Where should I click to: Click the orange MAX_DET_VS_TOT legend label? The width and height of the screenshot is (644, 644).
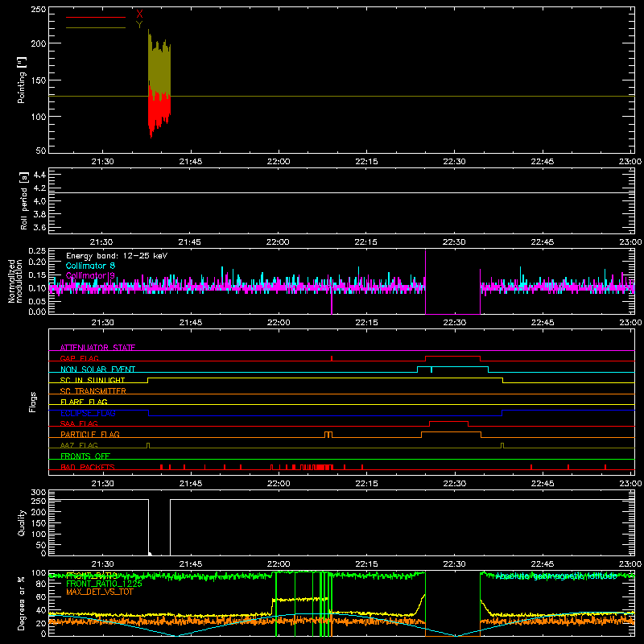[x=100, y=592]
